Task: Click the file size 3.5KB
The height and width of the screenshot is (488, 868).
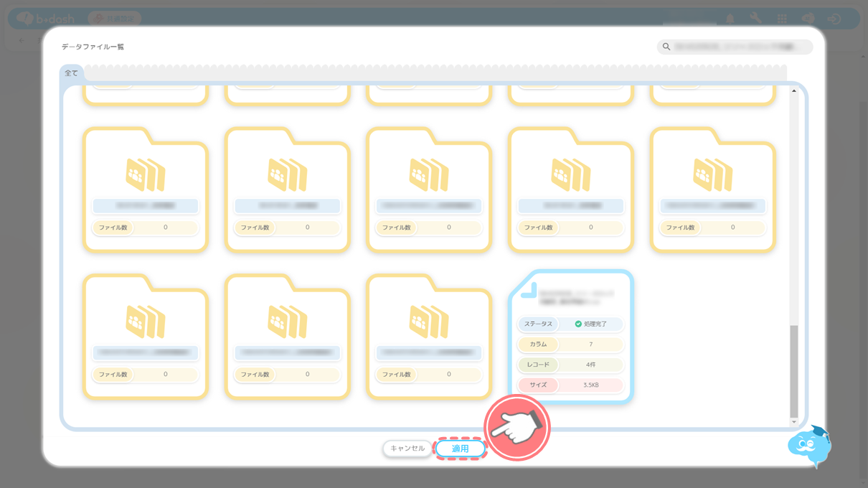Action: coord(591,385)
